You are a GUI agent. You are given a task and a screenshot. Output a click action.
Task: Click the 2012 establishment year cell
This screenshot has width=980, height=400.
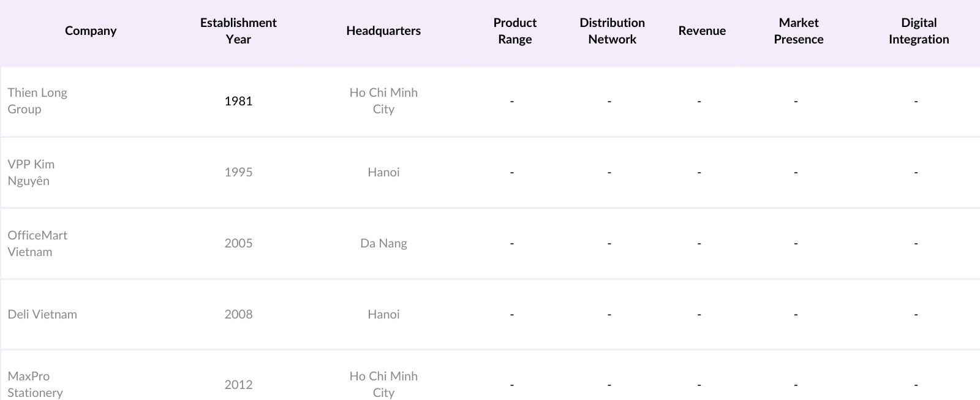click(238, 385)
